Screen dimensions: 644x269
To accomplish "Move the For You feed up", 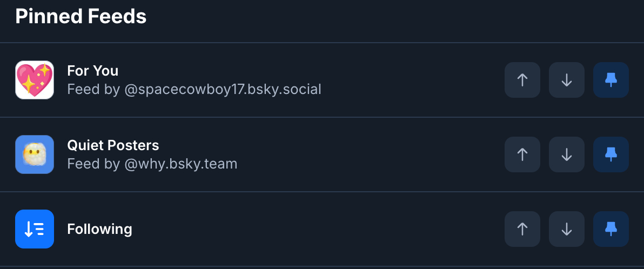I will tap(522, 80).
